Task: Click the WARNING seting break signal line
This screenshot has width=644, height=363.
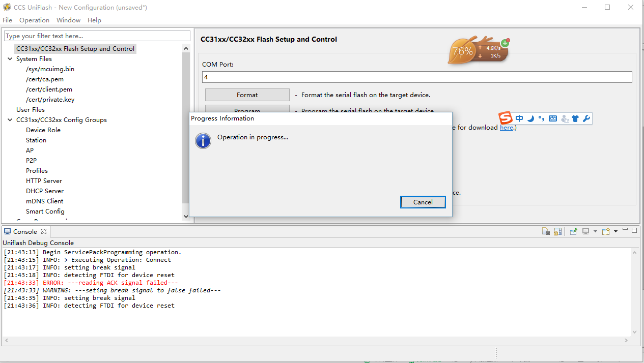Action: click(x=113, y=290)
